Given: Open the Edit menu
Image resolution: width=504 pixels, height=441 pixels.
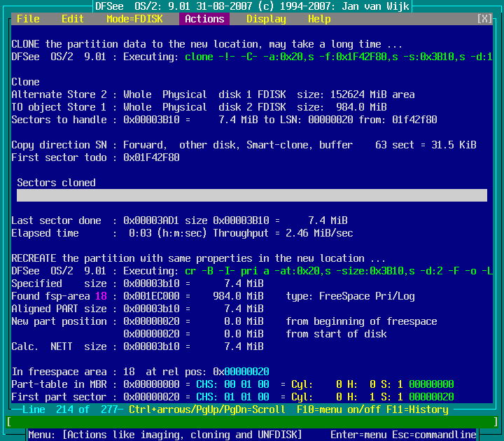Looking at the screenshot, I should point(73,19).
